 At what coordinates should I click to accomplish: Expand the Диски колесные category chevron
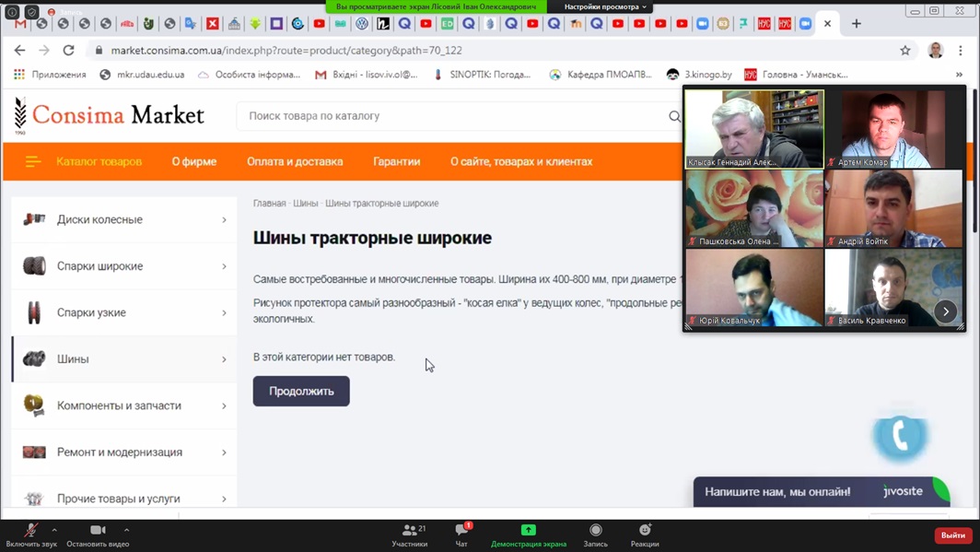click(x=224, y=220)
